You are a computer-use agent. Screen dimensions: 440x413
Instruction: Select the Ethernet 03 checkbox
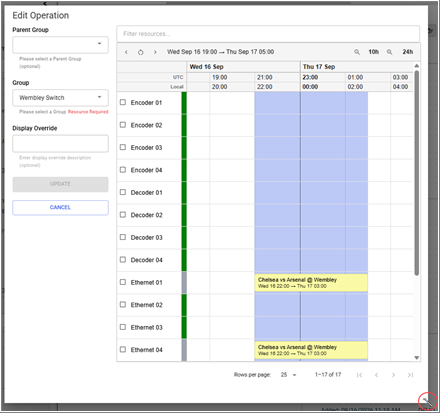point(123,327)
